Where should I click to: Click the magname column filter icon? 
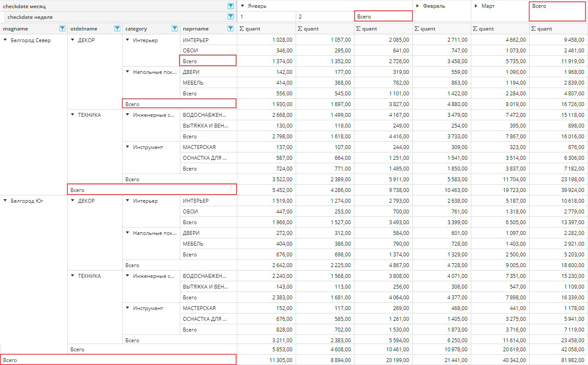click(x=62, y=28)
